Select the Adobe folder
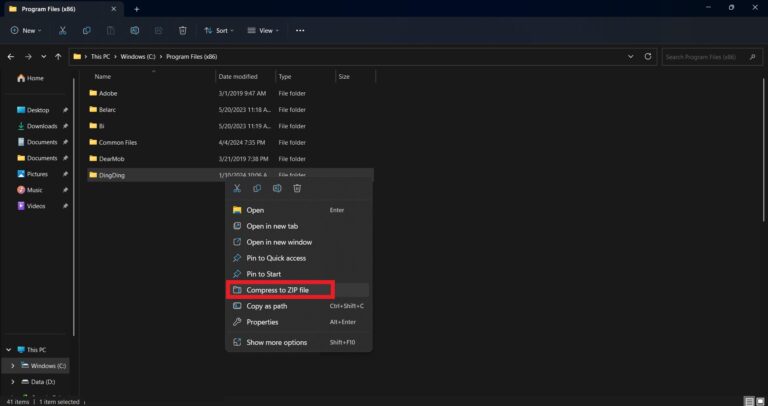The image size is (768, 406). (230, 93)
